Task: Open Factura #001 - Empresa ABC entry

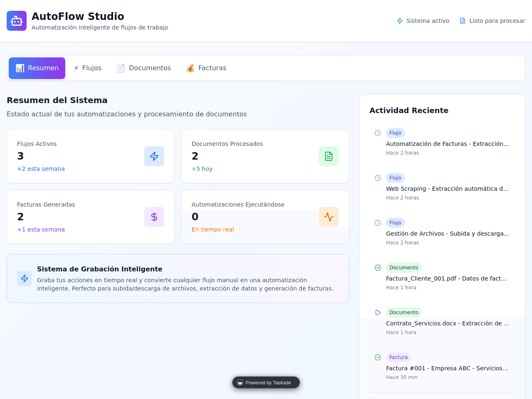Action: (x=442, y=367)
